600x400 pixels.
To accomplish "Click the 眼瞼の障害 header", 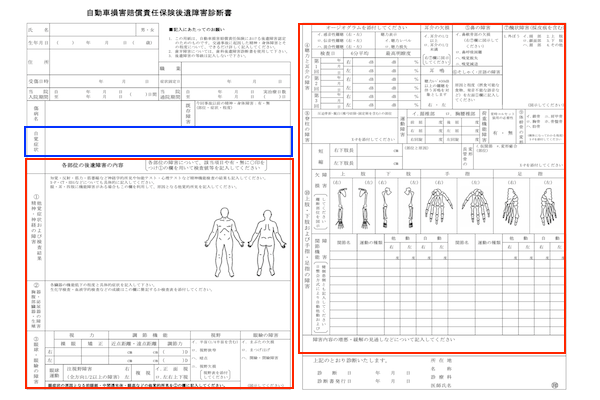I will [x=266, y=335].
